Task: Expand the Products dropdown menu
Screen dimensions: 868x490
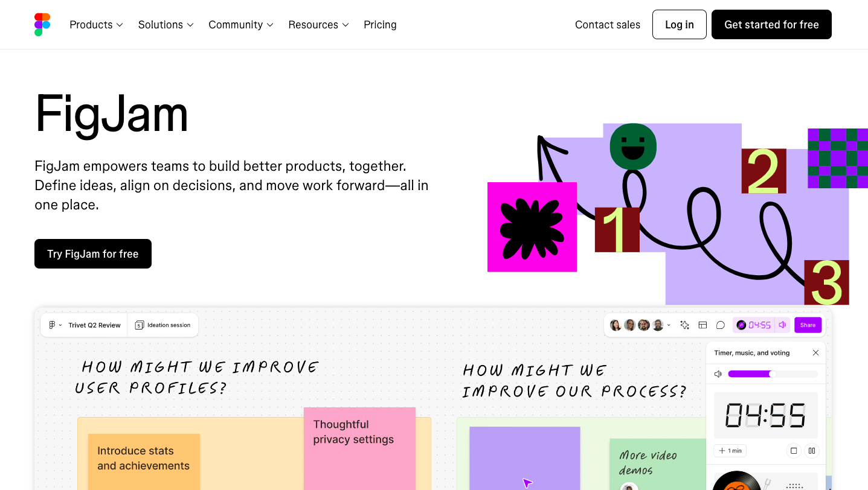Action: (x=96, y=25)
